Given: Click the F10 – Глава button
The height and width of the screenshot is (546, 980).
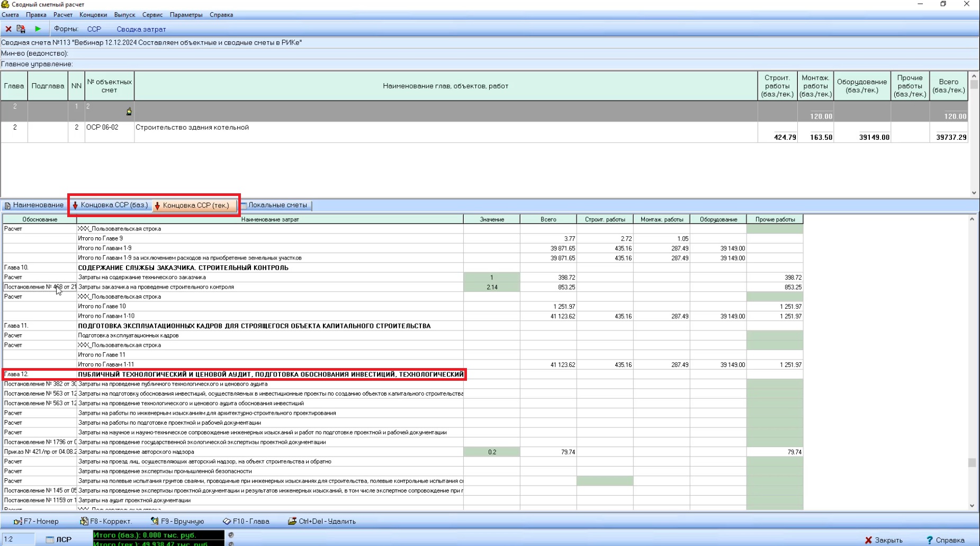Looking at the screenshot, I should [x=246, y=522].
